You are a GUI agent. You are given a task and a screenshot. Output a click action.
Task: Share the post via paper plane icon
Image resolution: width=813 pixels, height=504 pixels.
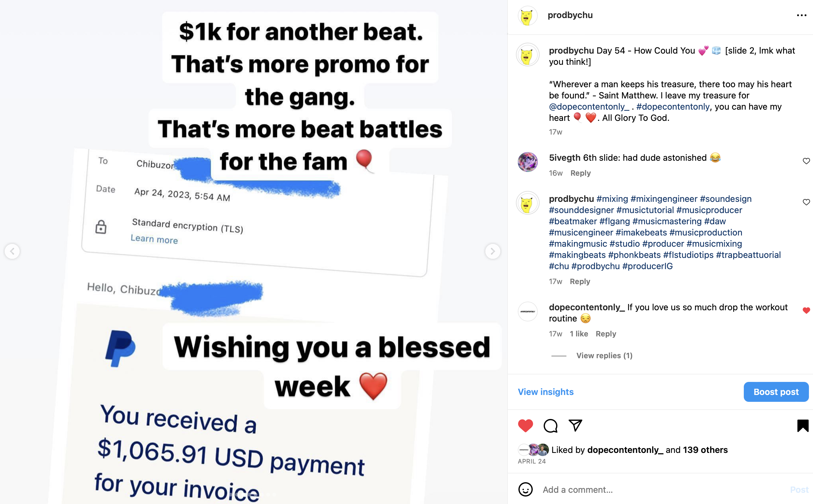[575, 425]
